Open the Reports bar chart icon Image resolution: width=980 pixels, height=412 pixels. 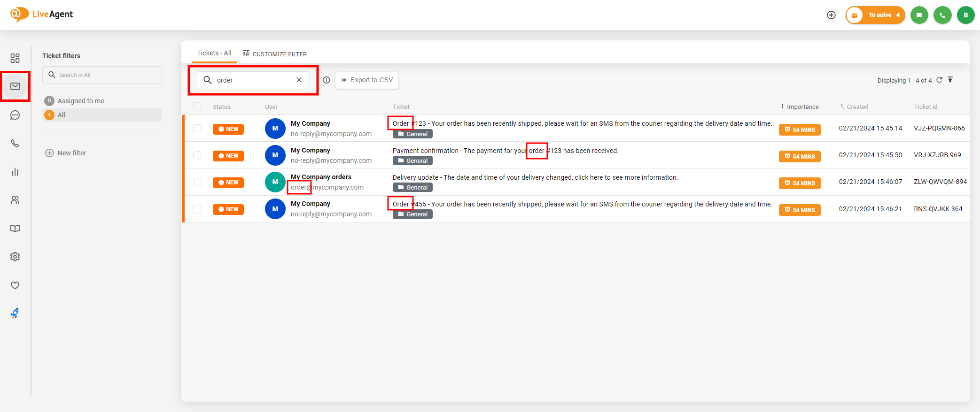click(15, 172)
